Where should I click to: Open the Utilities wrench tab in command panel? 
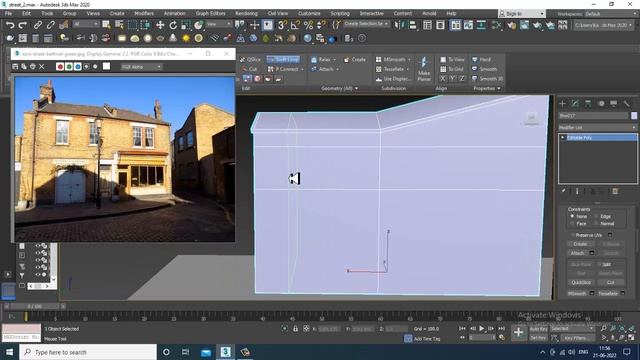(627, 104)
